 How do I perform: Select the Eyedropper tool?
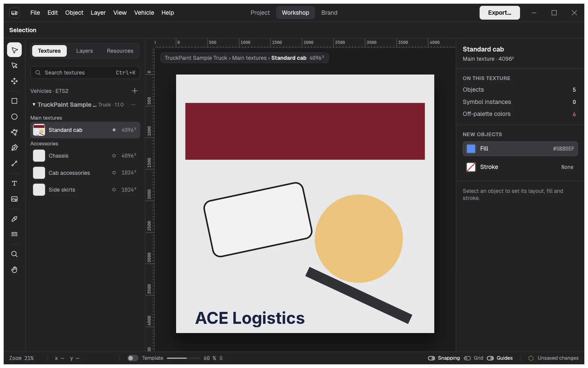14,219
